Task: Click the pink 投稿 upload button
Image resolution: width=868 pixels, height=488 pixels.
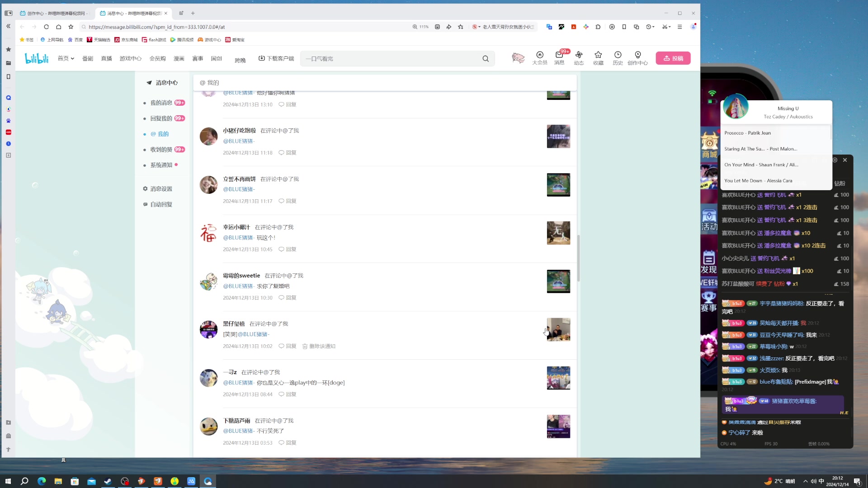Action: tap(673, 58)
